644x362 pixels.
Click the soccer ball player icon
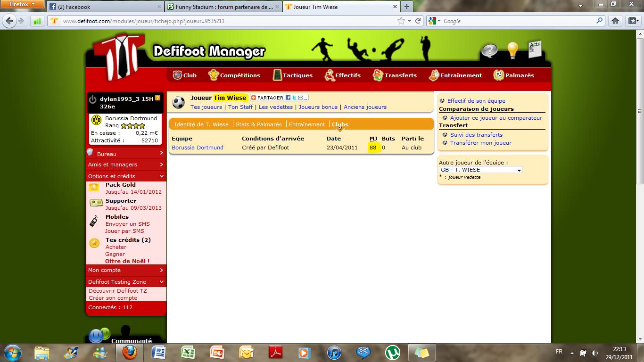pyautogui.click(x=179, y=102)
